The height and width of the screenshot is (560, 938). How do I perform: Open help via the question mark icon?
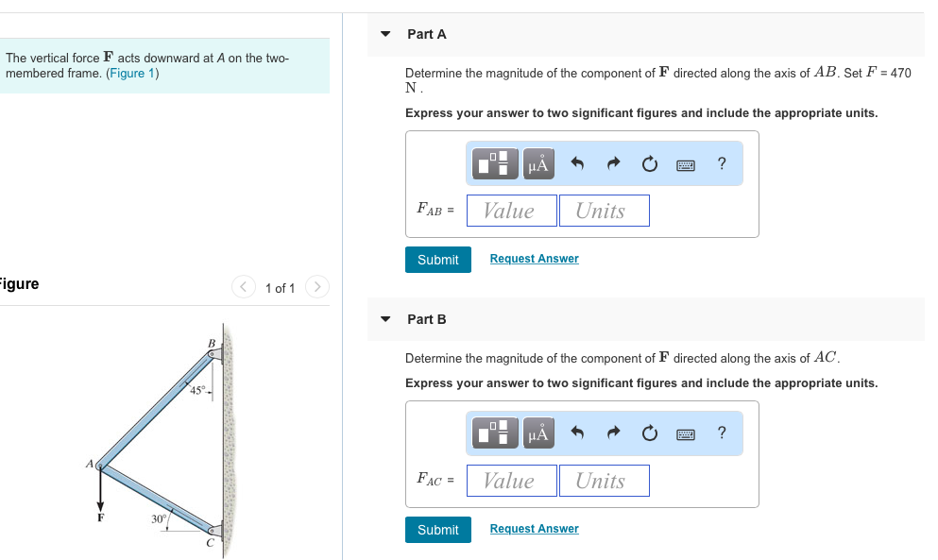coord(721,162)
